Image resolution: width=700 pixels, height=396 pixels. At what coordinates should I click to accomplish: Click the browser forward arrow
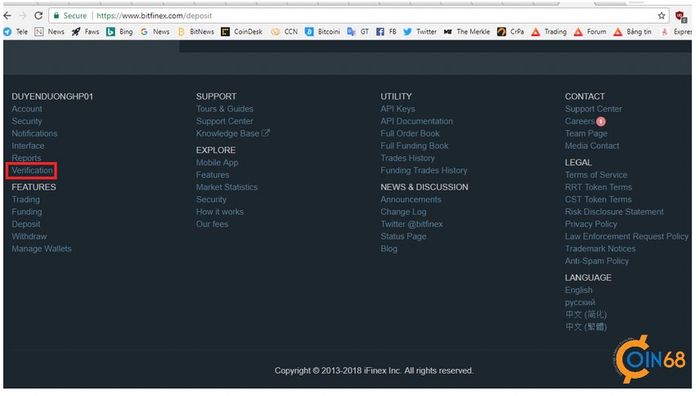coord(23,16)
